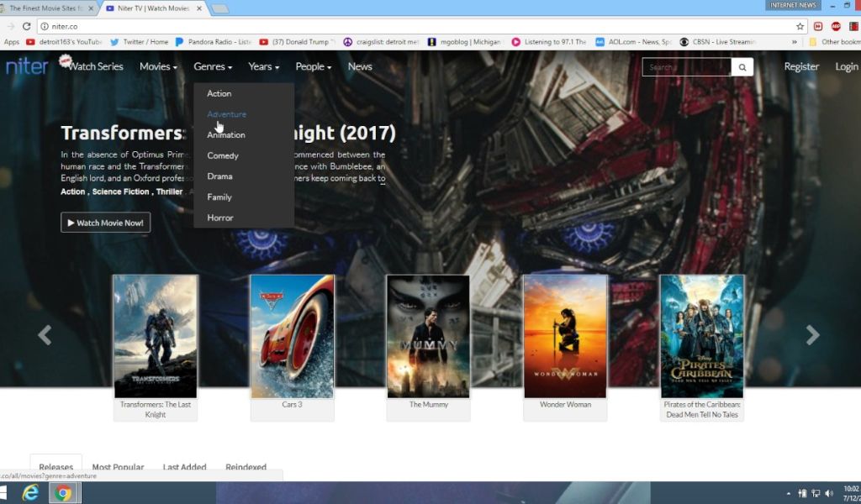This screenshot has width=861, height=504.
Task: Click The Mummy movie poster
Action: [x=428, y=336]
